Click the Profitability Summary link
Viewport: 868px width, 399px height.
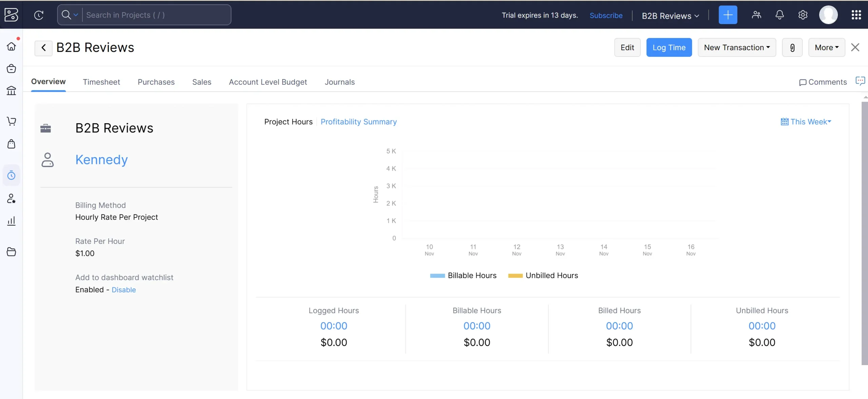[359, 122]
